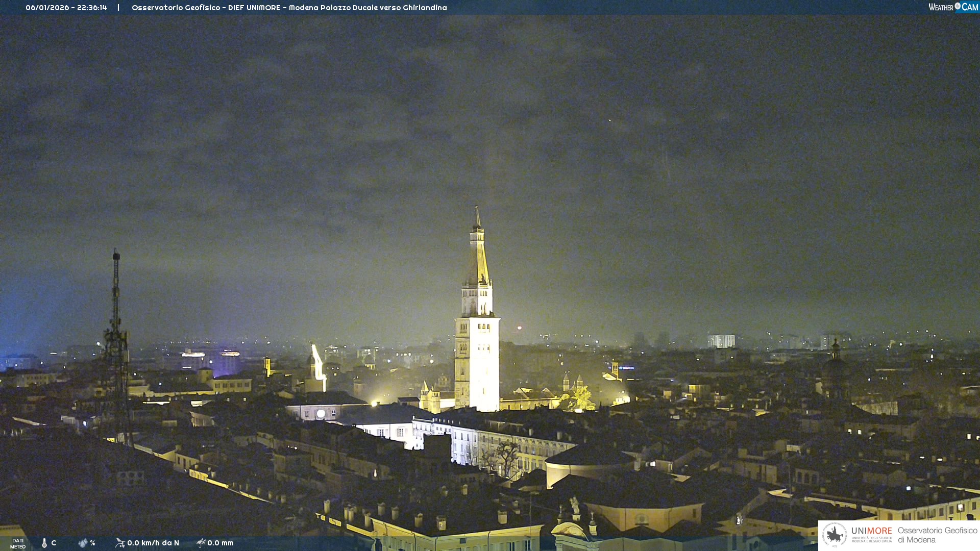Click the Osservatorio Geofisico DIEF UNIMORE title text
This screenshot has height=551, width=980.
point(289,8)
